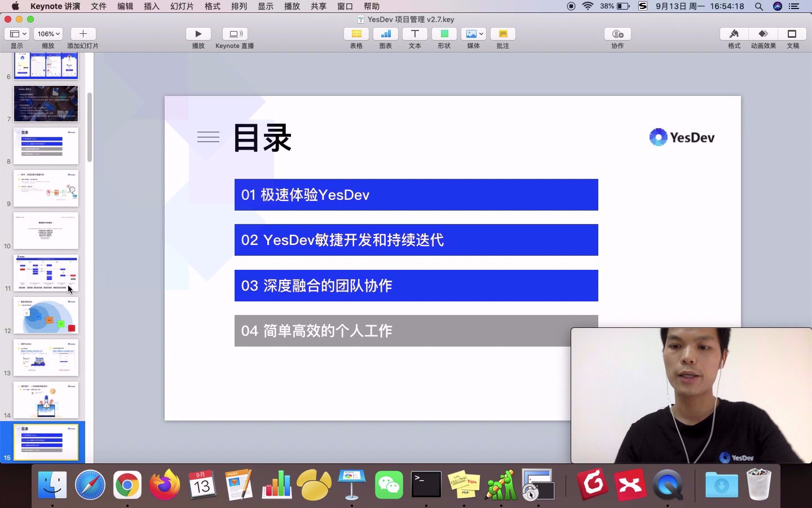
Task: Open Numbers from the Dock
Action: [x=277, y=484]
